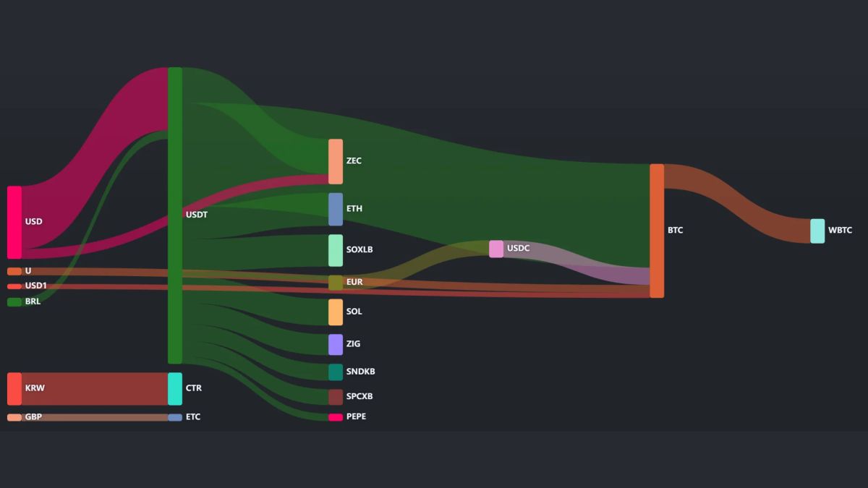
Task: Select the turquoise CTR node bar
Action: [175, 389]
